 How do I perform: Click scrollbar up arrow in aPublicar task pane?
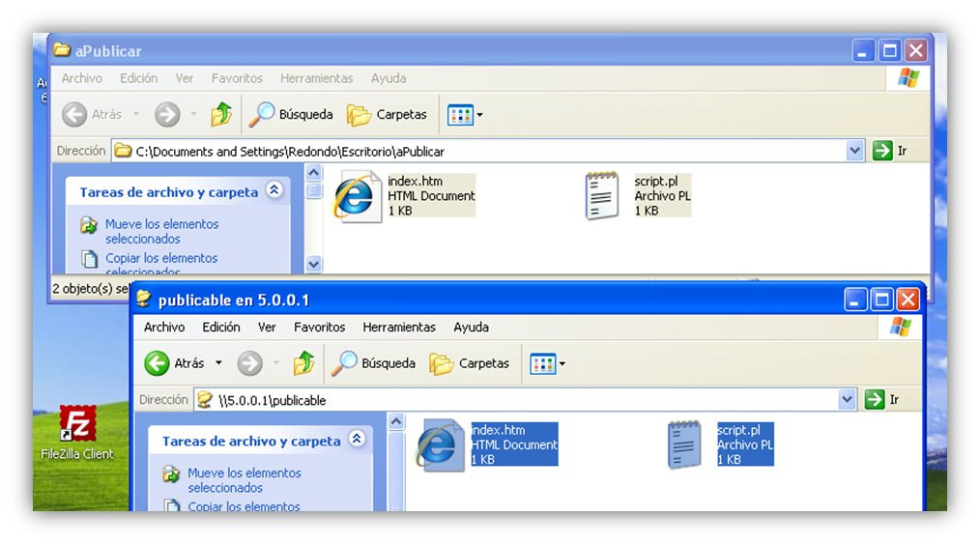pos(314,172)
